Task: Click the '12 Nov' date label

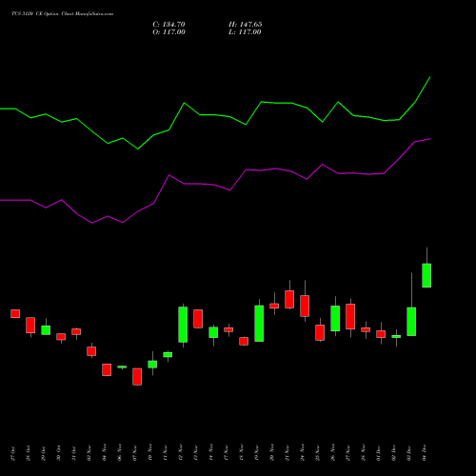Action: click(181, 453)
